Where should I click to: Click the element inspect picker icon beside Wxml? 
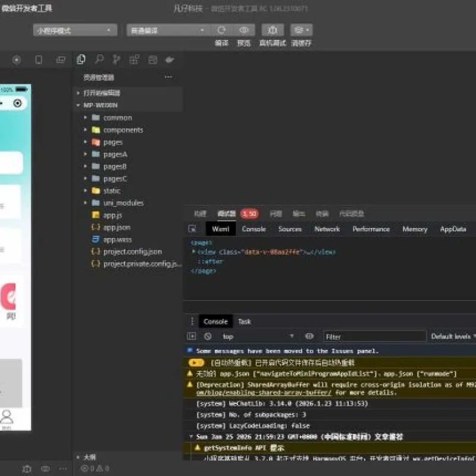192,228
